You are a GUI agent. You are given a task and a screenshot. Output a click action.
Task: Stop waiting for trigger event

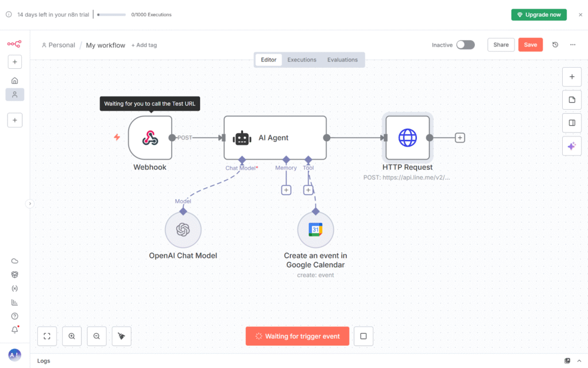pyautogui.click(x=363, y=336)
